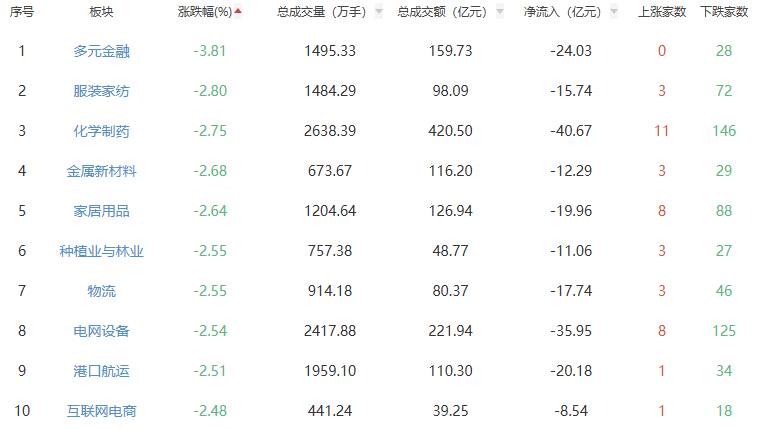The image size is (766, 430).
Task: Open the 港口航运 sector link
Action: click(101, 371)
